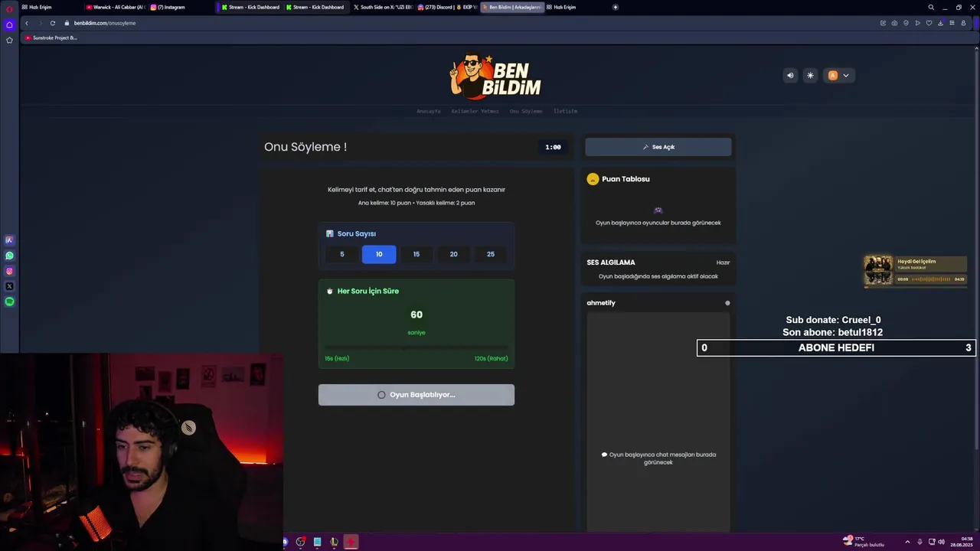
Task: Click the address bar URL benbildim.com/onusoyleme
Action: tap(105, 23)
